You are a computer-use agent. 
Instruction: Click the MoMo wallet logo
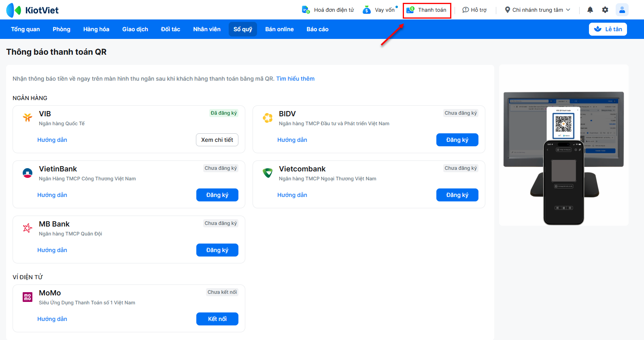(28, 297)
